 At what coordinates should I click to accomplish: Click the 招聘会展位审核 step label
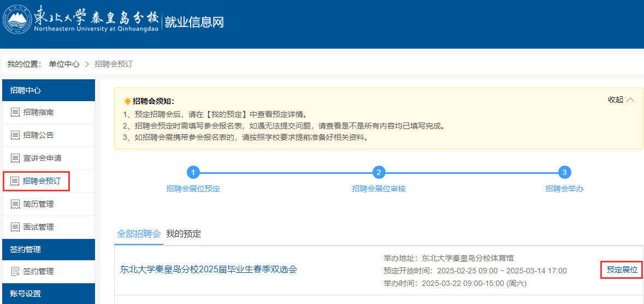(379, 189)
